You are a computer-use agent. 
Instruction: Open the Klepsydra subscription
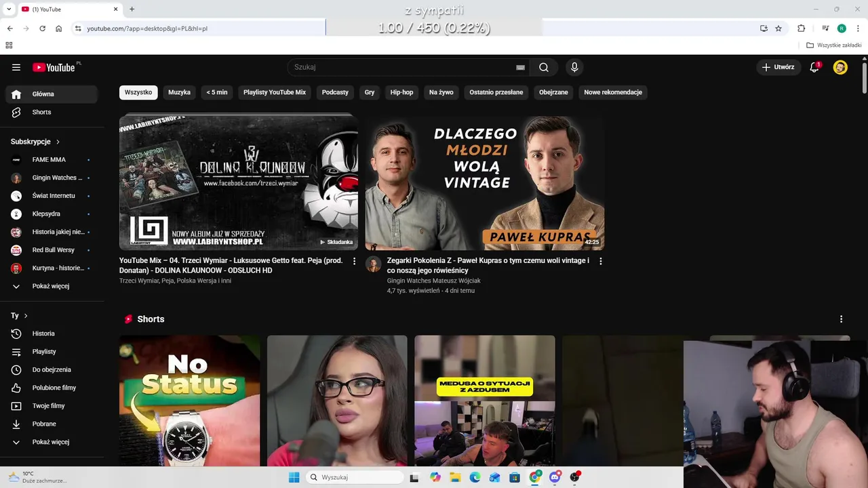pyautogui.click(x=52, y=213)
